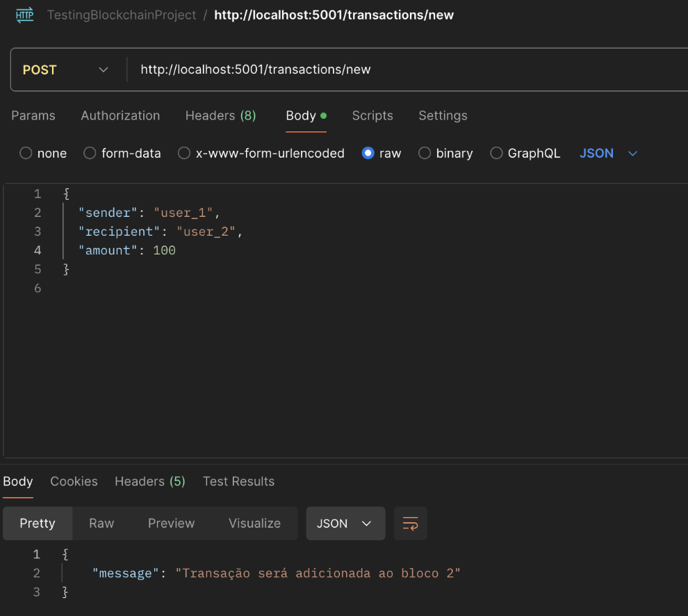Click the request name in the breadcrumb

click(334, 15)
